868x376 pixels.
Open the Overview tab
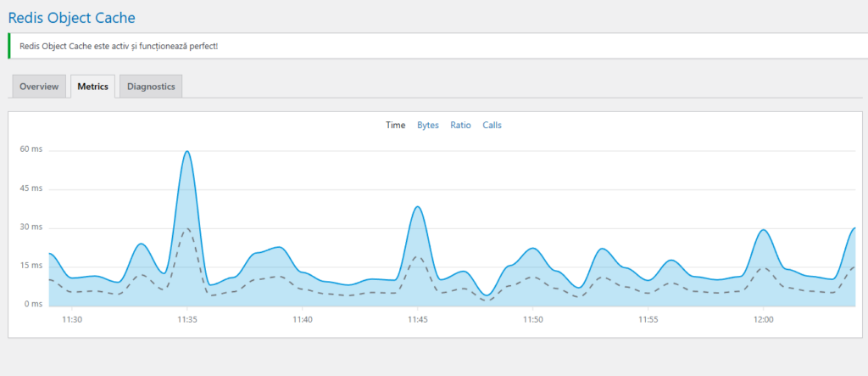(x=39, y=87)
